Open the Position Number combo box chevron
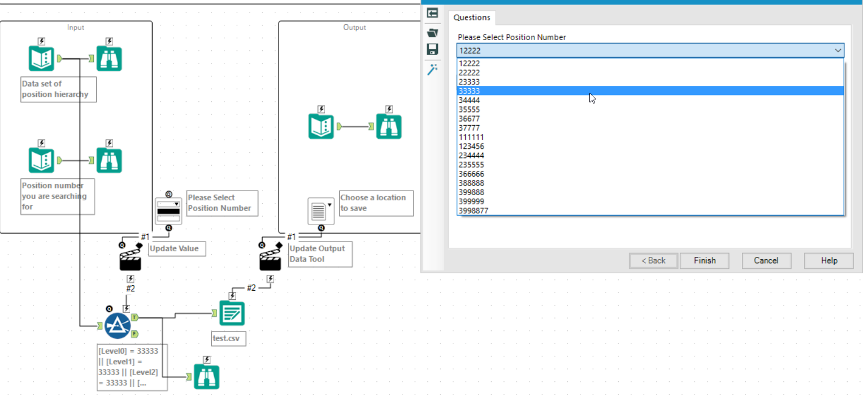868x400 pixels. (838, 50)
